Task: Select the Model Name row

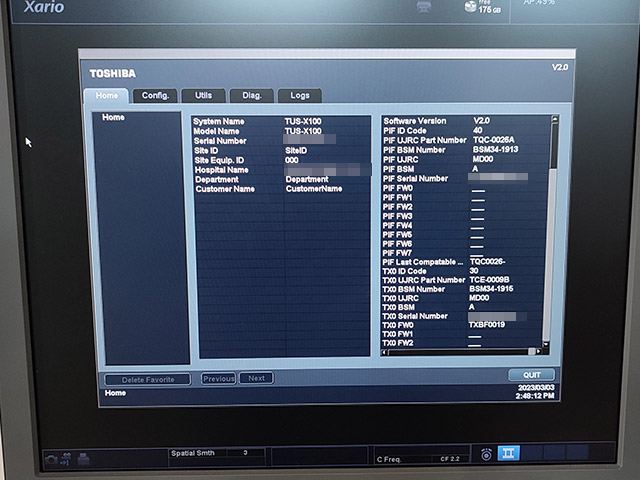Action: pos(281,131)
